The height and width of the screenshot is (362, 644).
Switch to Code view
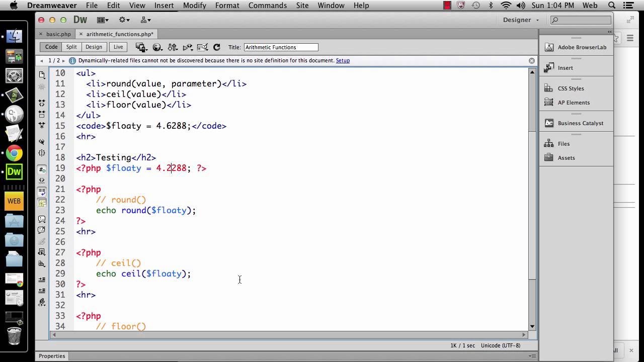point(51,47)
